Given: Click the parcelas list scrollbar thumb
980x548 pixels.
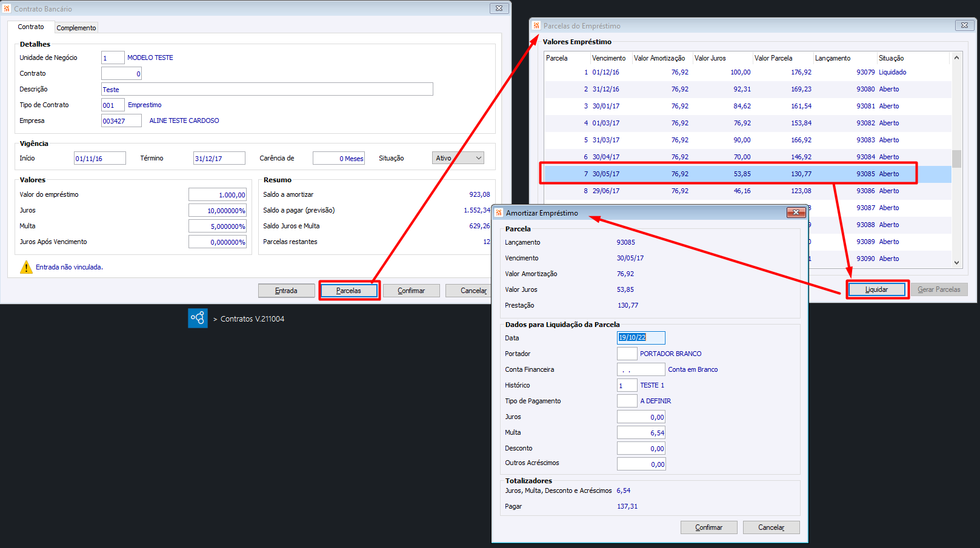Looking at the screenshot, I should pyautogui.click(x=956, y=159).
